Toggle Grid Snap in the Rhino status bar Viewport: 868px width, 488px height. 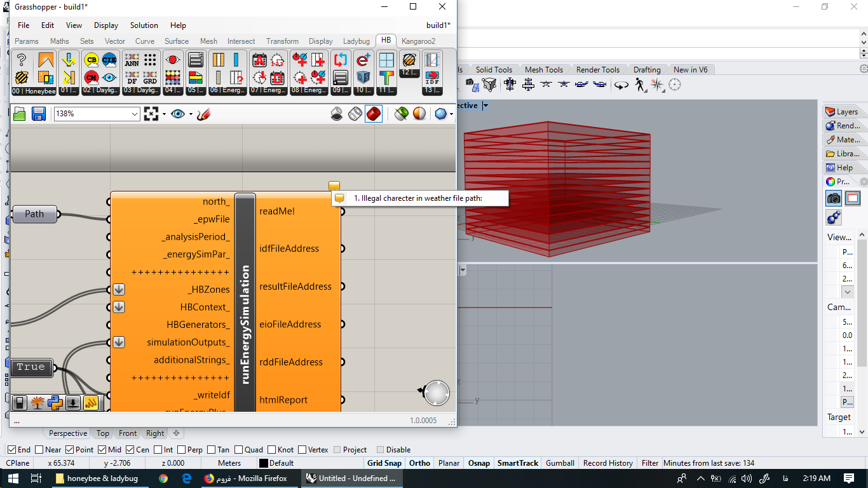384,463
